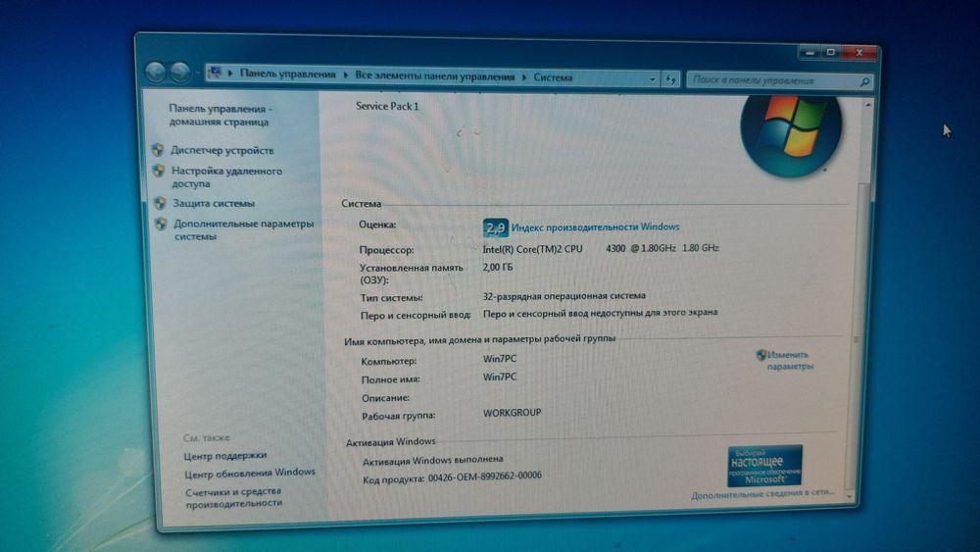Go forward with the Forward arrow button
Screen dimensions: 980x552
coord(180,73)
